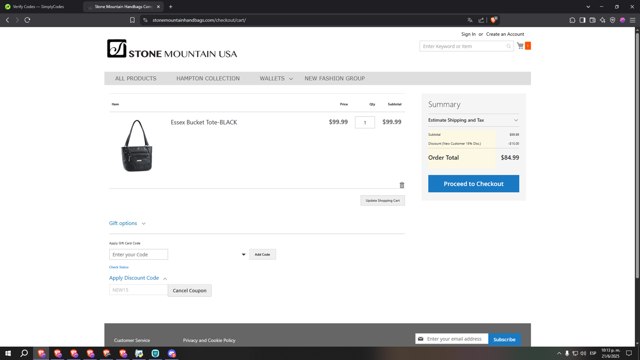Screen dimensions: 640x360
Task: Click Add Code button
Action: 262,254
